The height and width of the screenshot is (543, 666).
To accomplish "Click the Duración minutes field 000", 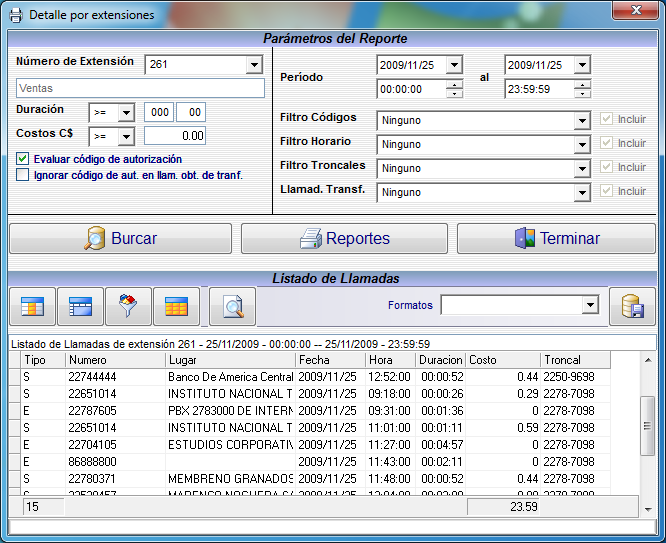I will 159,112.
